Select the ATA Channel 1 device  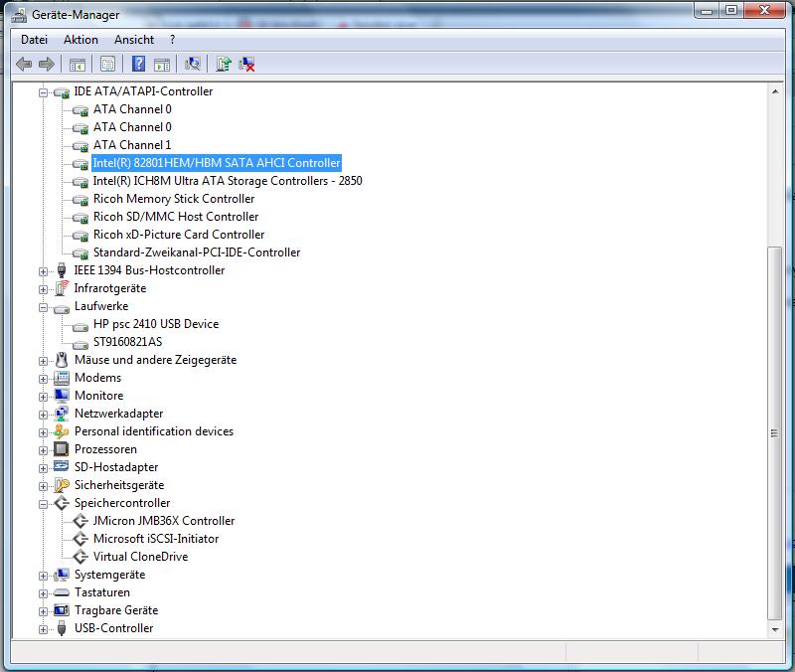click(x=132, y=145)
